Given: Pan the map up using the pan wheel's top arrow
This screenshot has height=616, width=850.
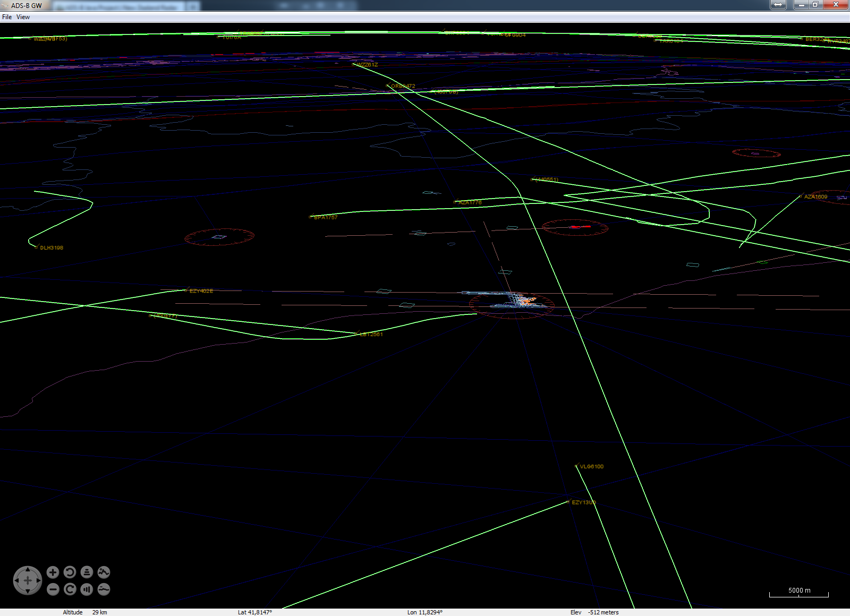Looking at the screenshot, I should tap(28, 570).
